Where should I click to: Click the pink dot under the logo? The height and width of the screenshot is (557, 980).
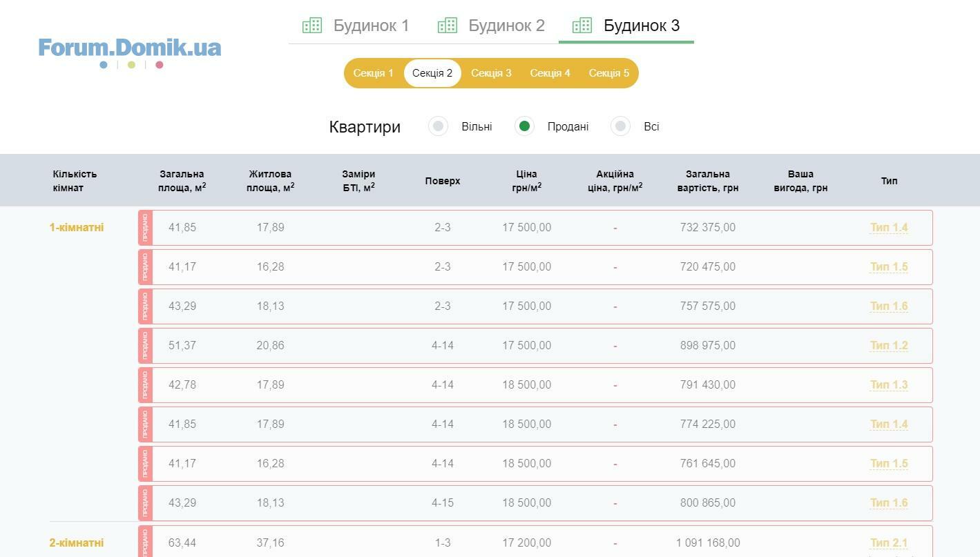coord(160,65)
